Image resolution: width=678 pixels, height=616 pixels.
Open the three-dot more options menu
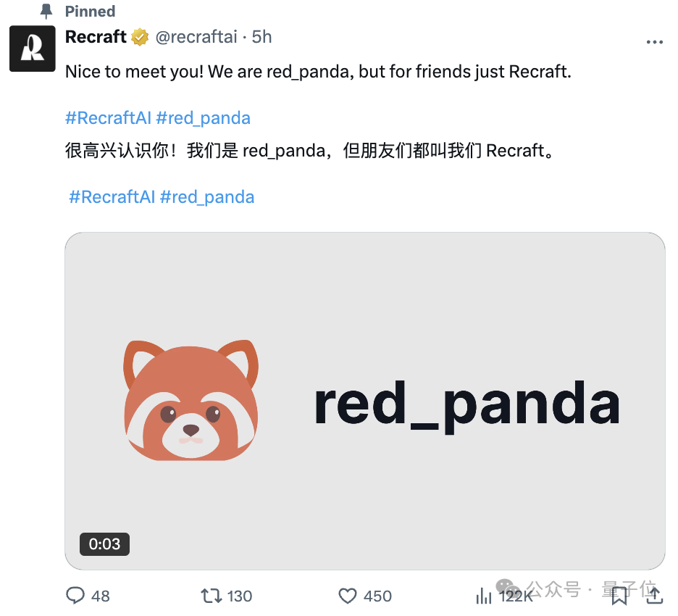[654, 42]
